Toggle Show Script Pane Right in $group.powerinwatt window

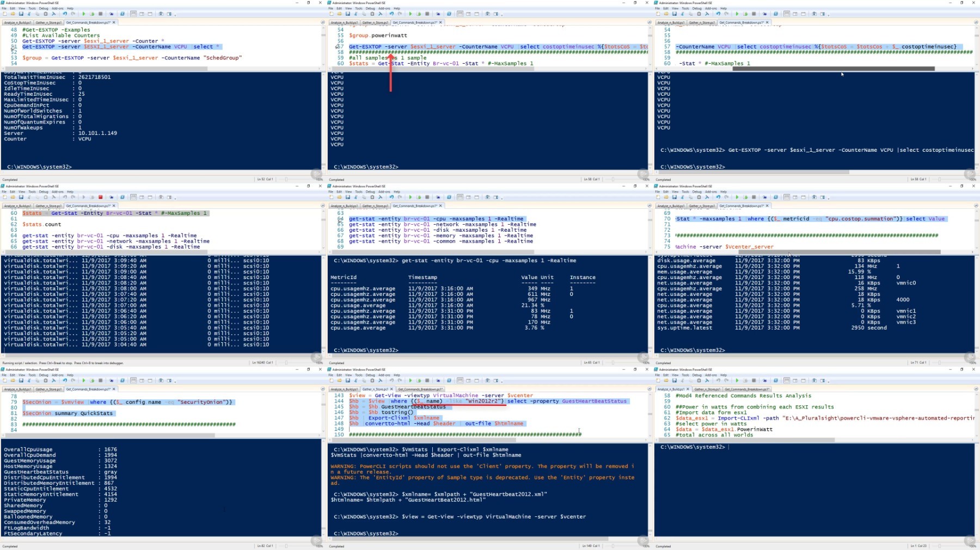coord(468,14)
